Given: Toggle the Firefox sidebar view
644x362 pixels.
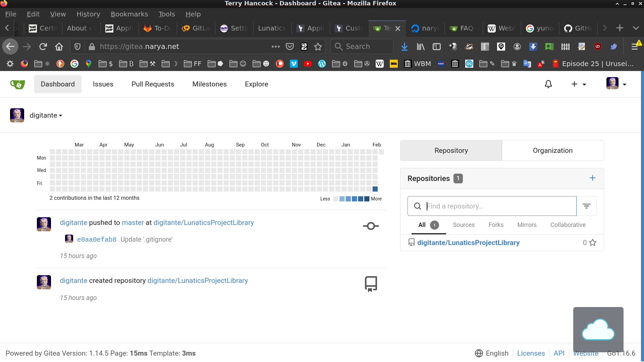Looking at the screenshot, I should tap(436, 47).
